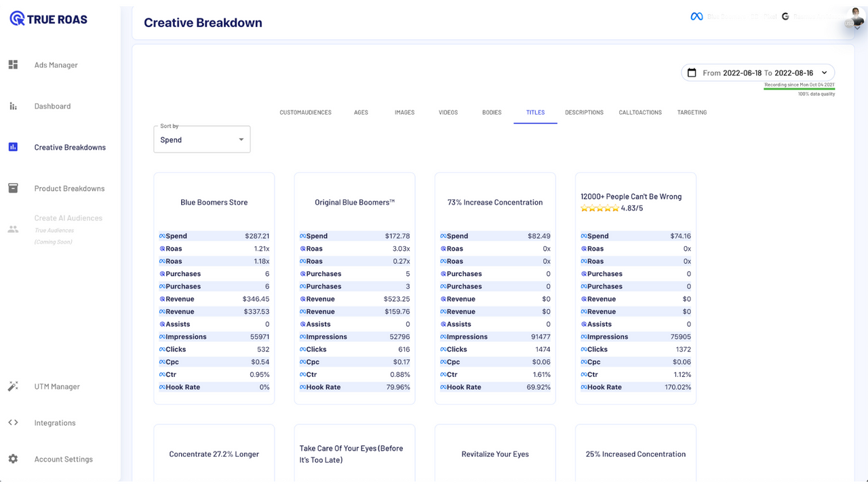868x488 pixels.
Task: Click Meta icon beside Cpc $0.54
Action: [x=163, y=362]
